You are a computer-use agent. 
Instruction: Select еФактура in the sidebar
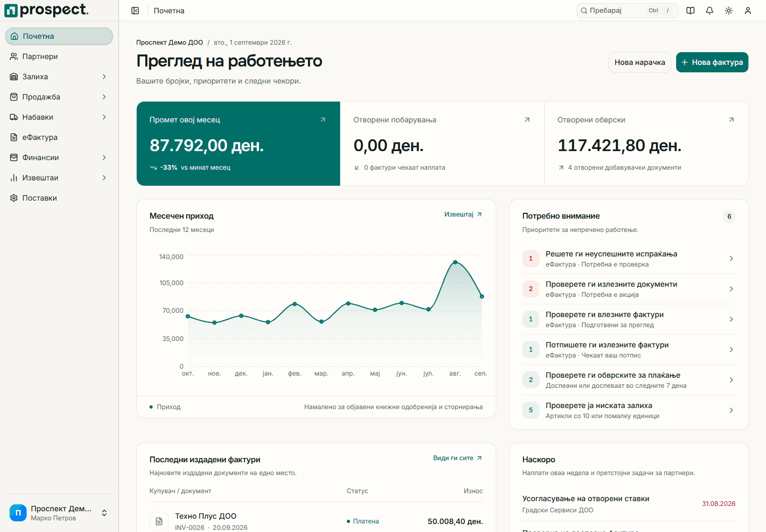pos(59,137)
